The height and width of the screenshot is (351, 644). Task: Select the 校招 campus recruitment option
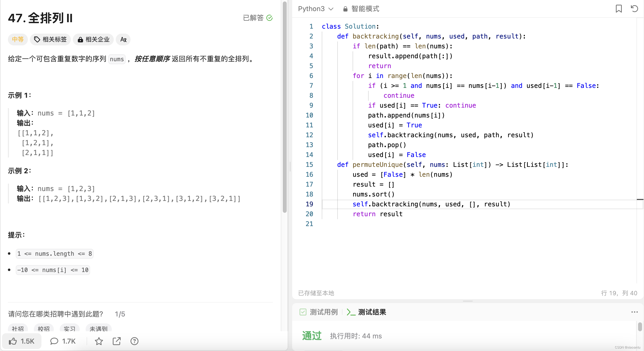[x=44, y=328]
